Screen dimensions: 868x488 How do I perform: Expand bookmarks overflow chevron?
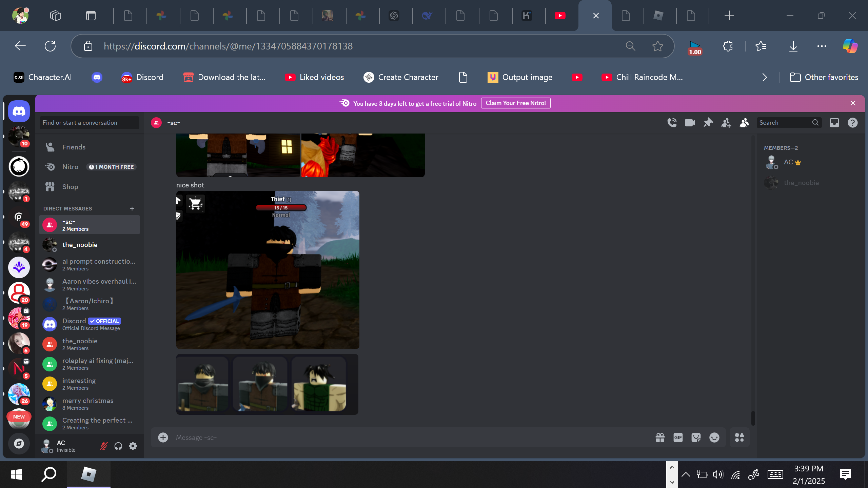(x=764, y=77)
